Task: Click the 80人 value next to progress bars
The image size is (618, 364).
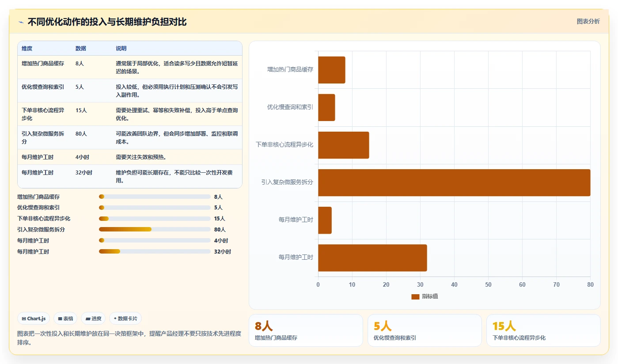Action: [220, 230]
